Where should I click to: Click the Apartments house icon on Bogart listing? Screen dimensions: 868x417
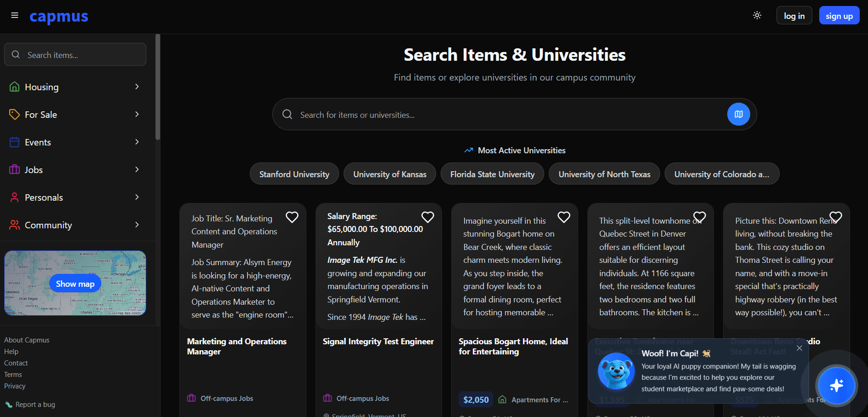coord(502,400)
